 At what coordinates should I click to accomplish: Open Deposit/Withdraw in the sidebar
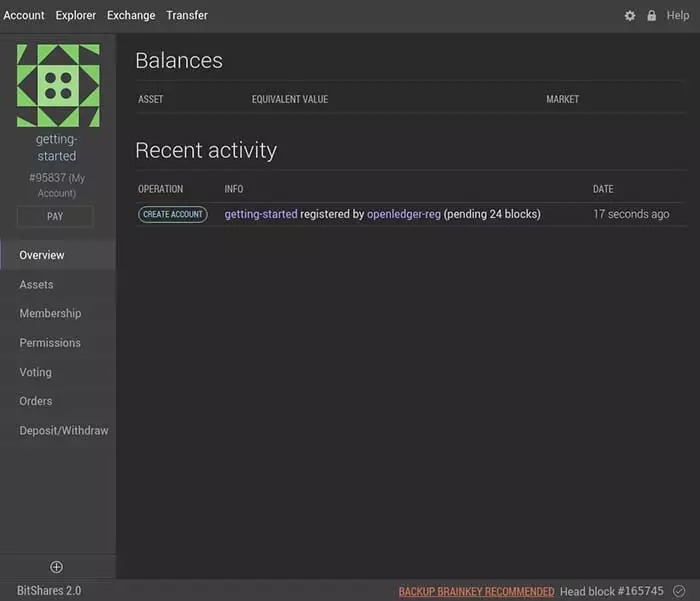64,431
